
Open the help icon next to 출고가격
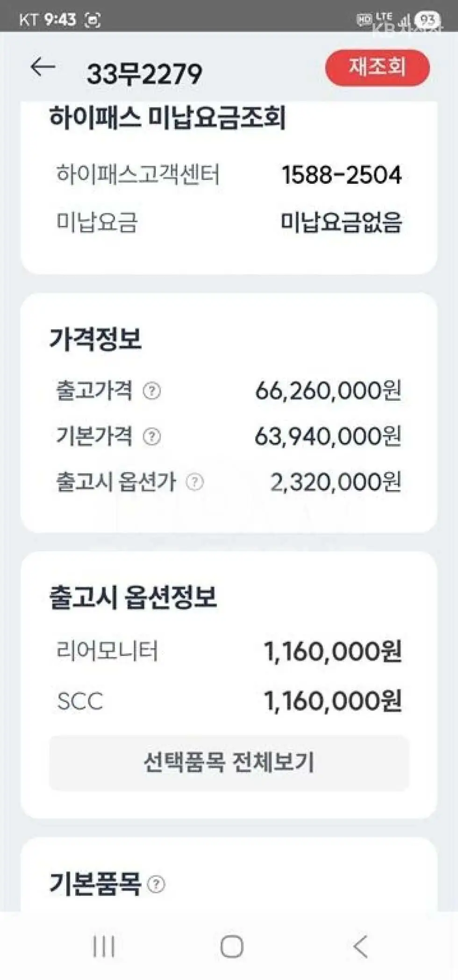[x=151, y=391]
